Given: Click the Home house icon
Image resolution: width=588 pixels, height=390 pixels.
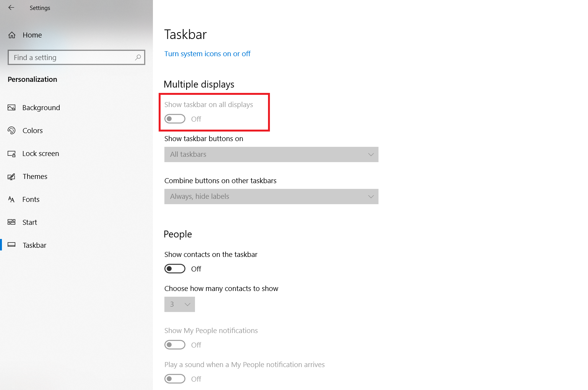Looking at the screenshot, I should click(12, 35).
